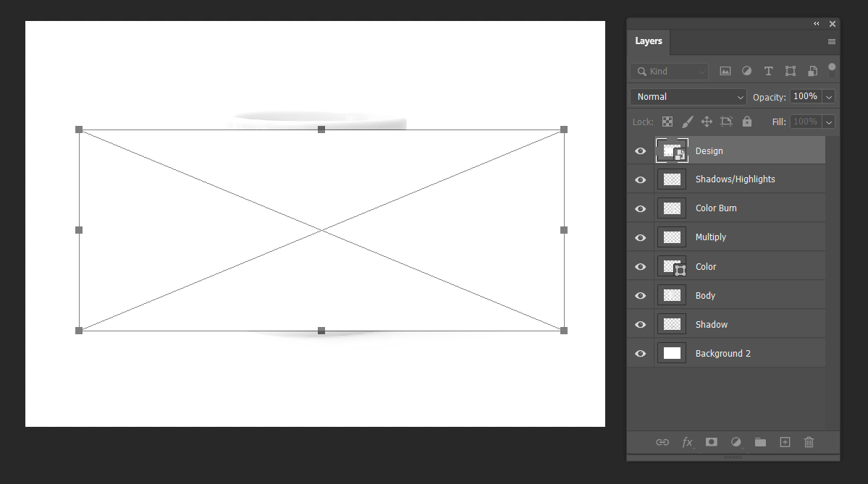Screen dimensions: 868x484
Task: Prevent auto-nesting into artboards icon
Action: (726, 122)
